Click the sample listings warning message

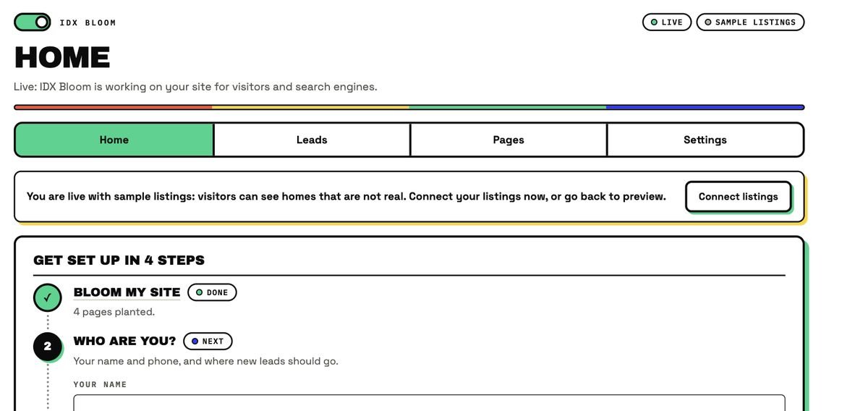[x=346, y=197]
